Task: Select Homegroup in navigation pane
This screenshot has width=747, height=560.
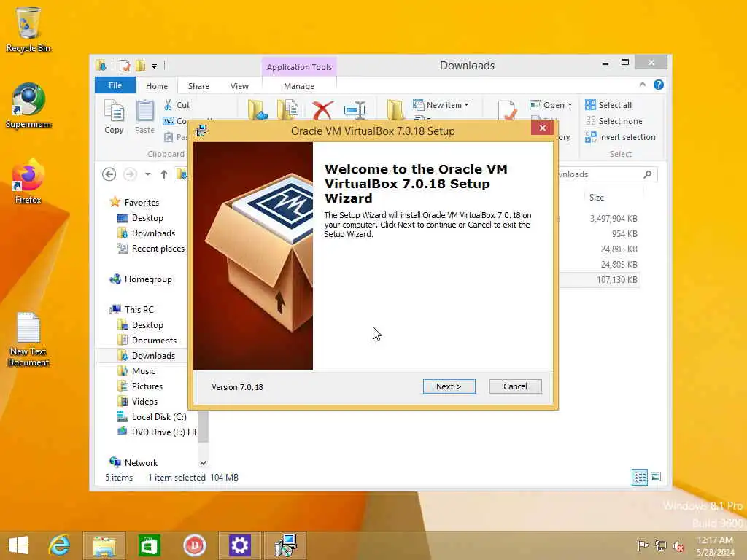Action: [148, 279]
